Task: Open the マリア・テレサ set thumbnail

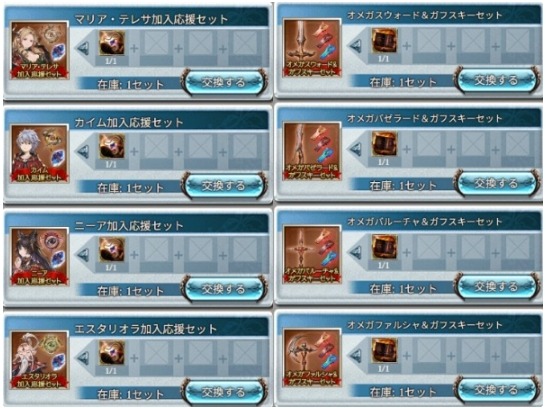Action: 39,50
